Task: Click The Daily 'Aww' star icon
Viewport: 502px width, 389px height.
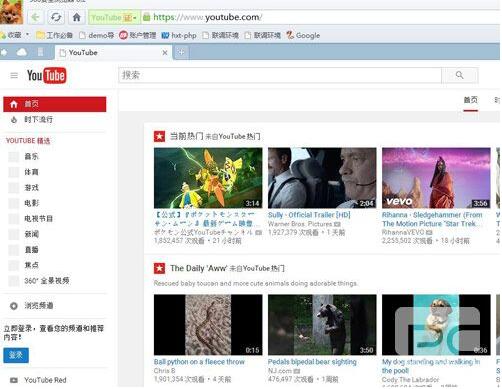Action: click(x=159, y=268)
